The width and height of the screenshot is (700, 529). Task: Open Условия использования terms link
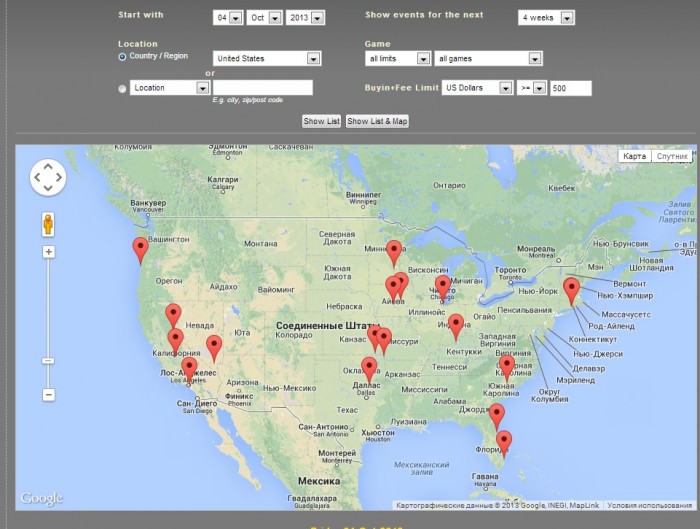click(649, 505)
